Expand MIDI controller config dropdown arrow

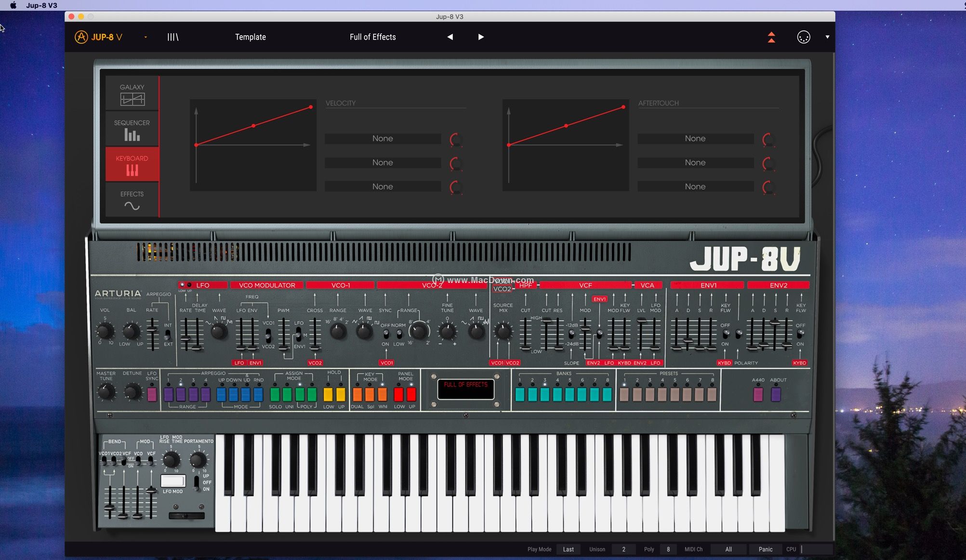click(827, 37)
